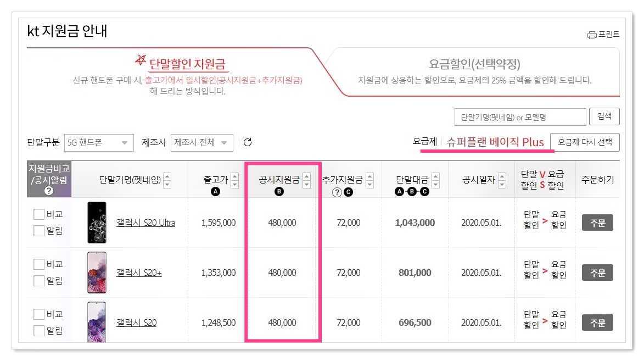
Task: Open the 5G 핸드폰 단말구분 dropdown
Action: pos(99,143)
